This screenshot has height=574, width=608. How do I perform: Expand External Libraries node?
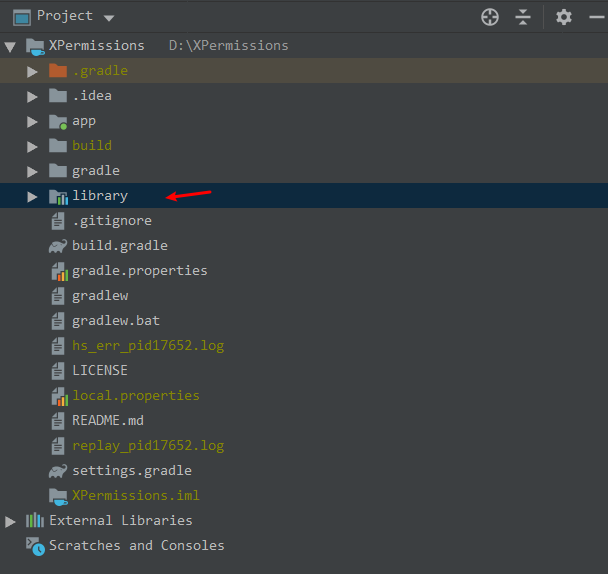tap(10, 522)
